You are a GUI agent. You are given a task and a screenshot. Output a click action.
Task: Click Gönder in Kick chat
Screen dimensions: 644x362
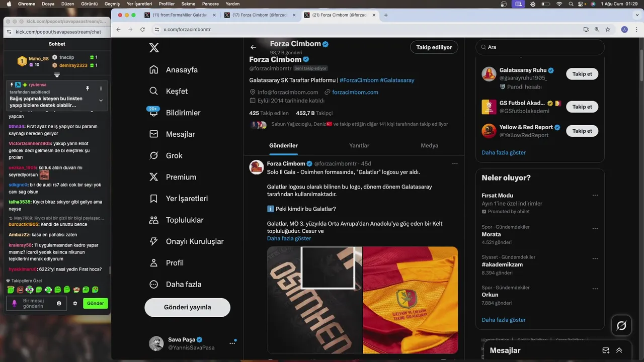(x=96, y=303)
